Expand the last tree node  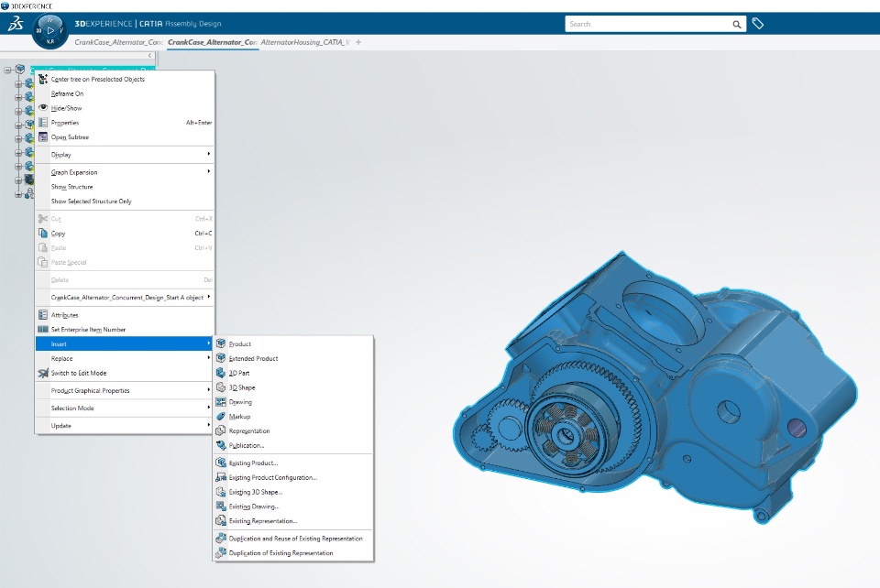(18, 194)
